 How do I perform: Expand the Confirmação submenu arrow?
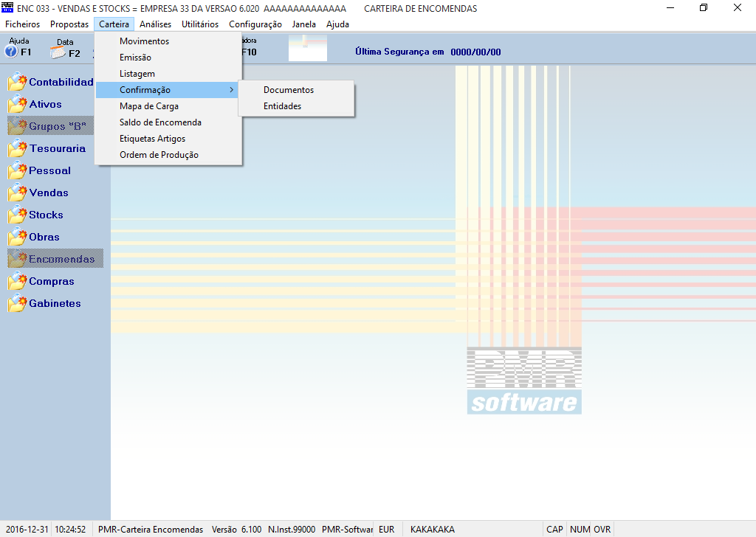click(231, 90)
